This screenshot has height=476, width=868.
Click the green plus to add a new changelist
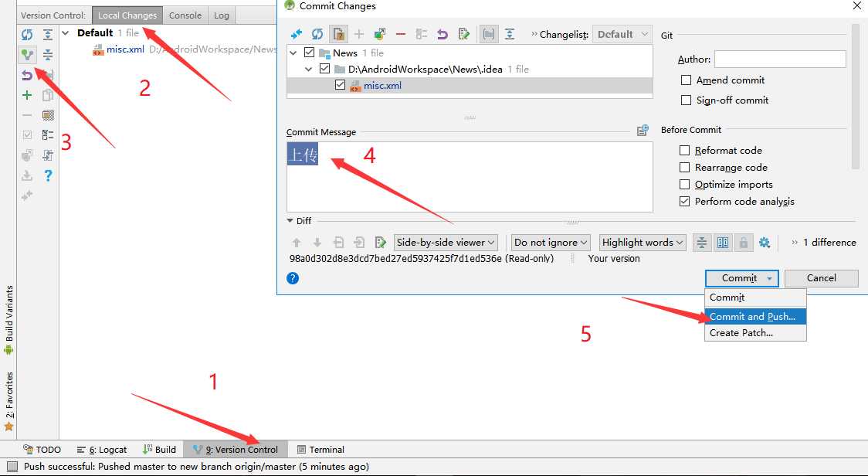(26, 95)
